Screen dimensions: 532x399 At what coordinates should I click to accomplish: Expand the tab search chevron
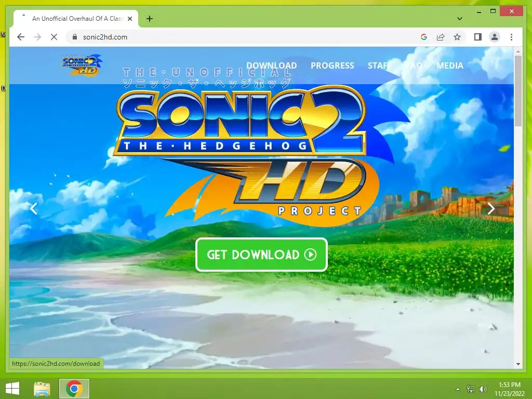coord(460,19)
